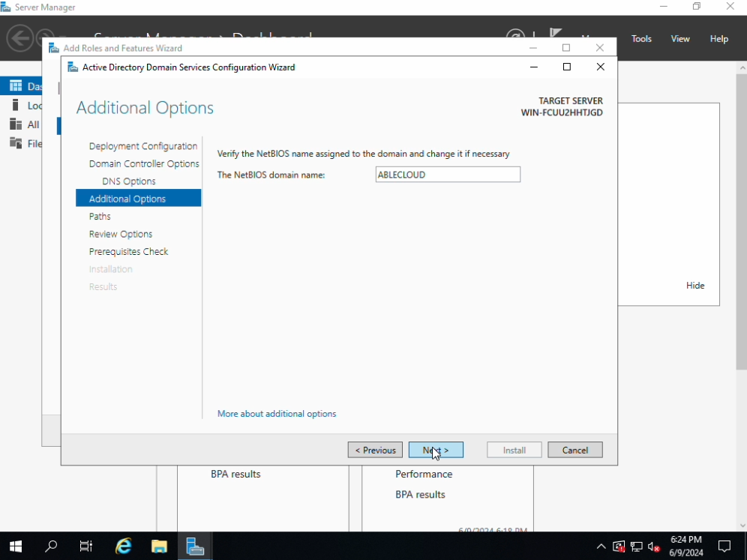Click the NetBIOS domain name field
Image resolution: width=747 pixels, height=560 pixels.
pos(448,175)
